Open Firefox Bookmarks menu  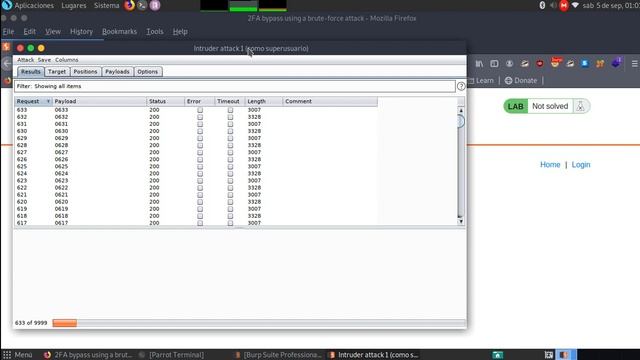(119, 31)
